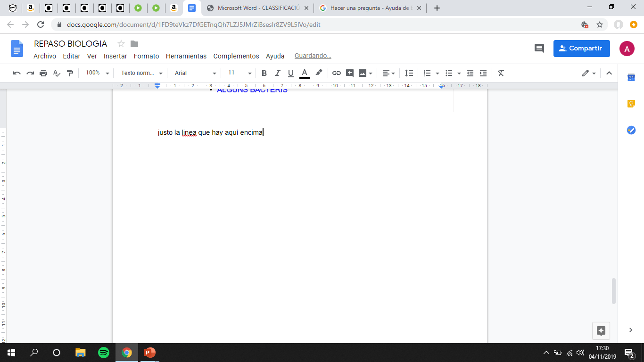Image resolution: width=644 pixels, height=362 pixels.
Task: Activate the paint format tool
Action: click(70, 73)
